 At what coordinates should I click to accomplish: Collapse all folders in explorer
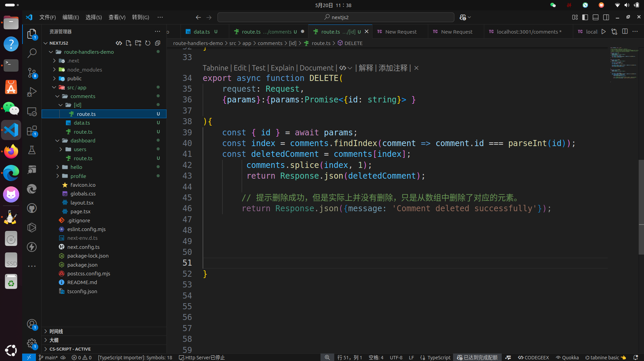[x=157, y=43]
